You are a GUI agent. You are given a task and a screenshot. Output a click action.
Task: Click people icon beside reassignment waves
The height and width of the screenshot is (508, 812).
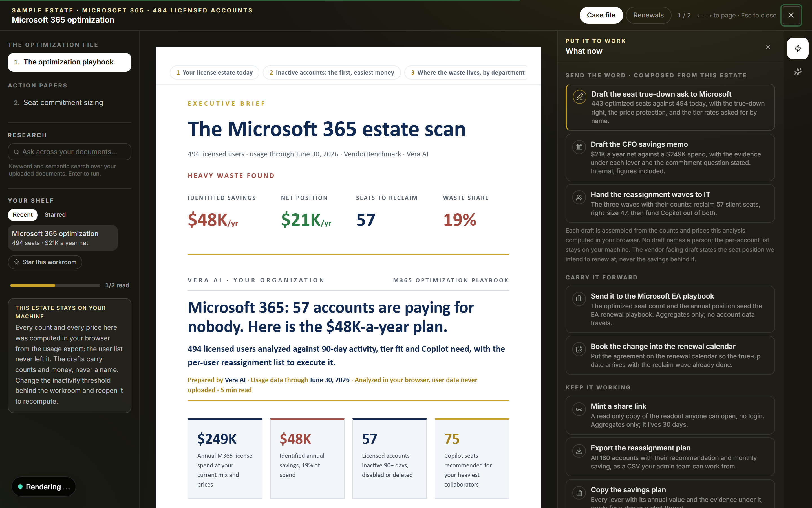tap(579, 198)
